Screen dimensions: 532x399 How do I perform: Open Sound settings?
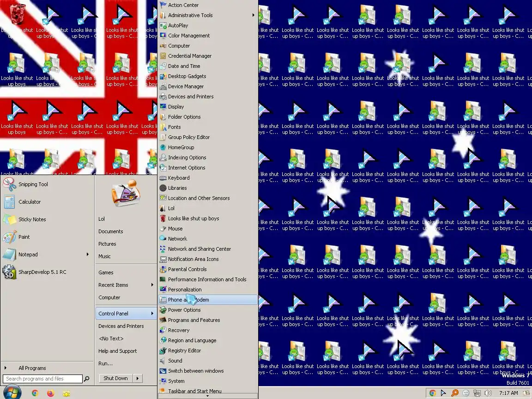(208, 361)
